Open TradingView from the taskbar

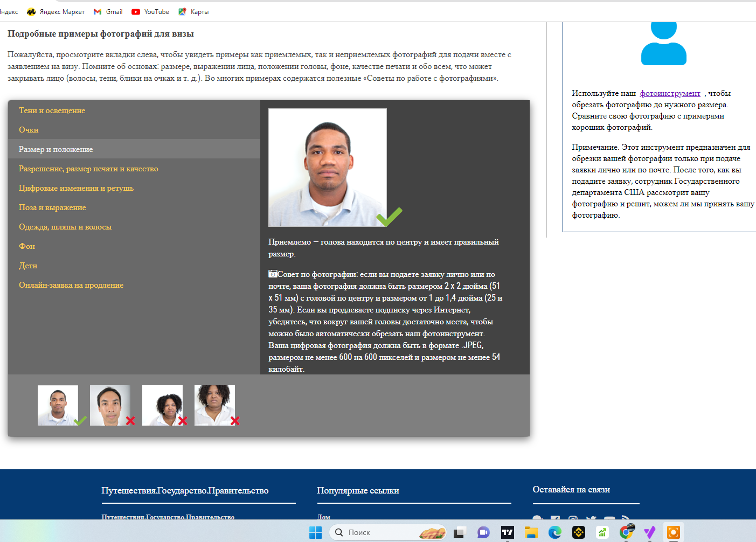coord(507,533)
